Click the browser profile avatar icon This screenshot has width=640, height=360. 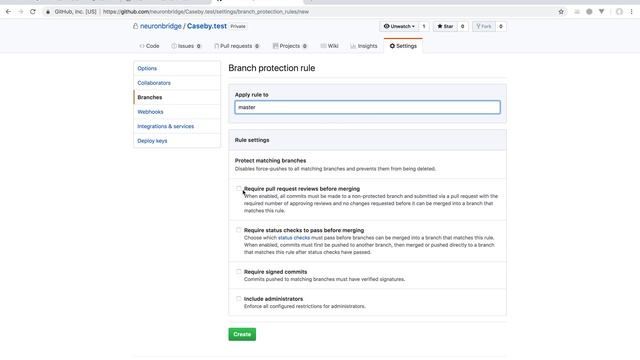tap(619, 12)
